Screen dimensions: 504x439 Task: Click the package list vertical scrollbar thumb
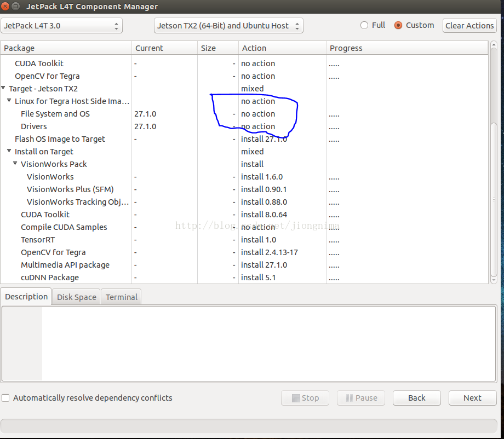click(x=494, y=199)
